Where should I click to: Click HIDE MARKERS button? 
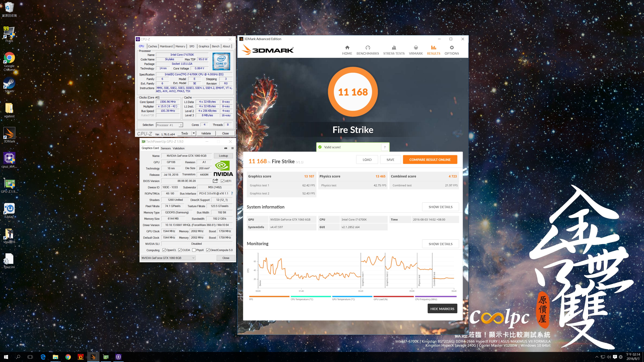coord(442,309)
